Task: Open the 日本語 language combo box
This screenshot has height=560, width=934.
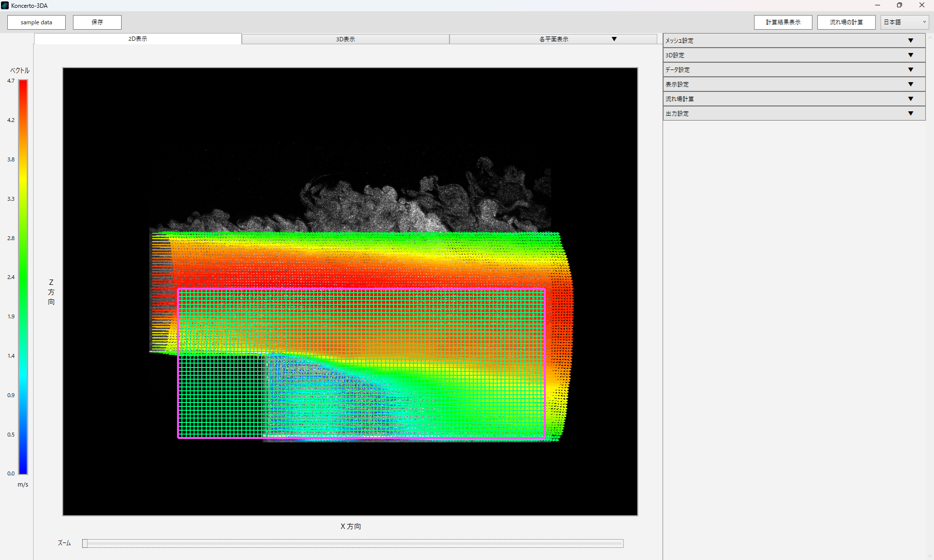Action: [904, 22]
